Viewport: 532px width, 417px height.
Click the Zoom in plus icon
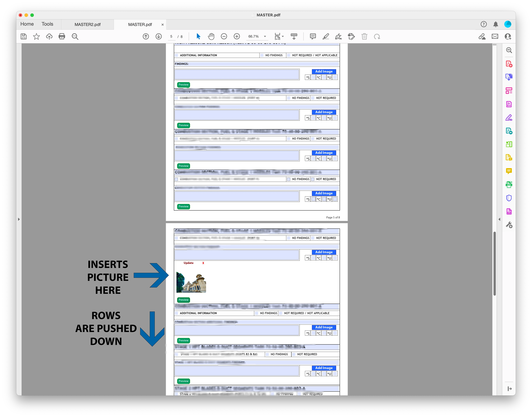[237, 37]
